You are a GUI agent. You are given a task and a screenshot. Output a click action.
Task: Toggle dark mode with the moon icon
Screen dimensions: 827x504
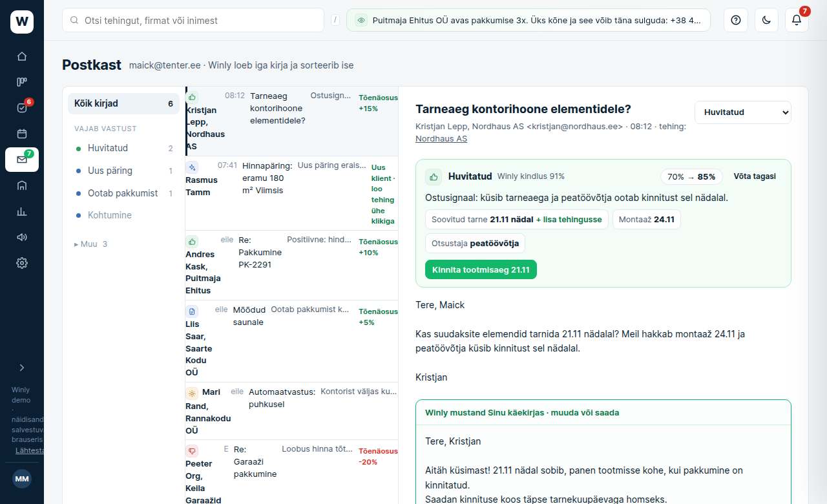point(766,20)
